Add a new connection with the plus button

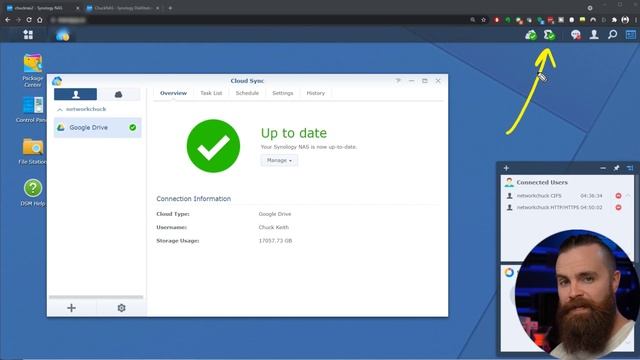(x=71, y=308)
